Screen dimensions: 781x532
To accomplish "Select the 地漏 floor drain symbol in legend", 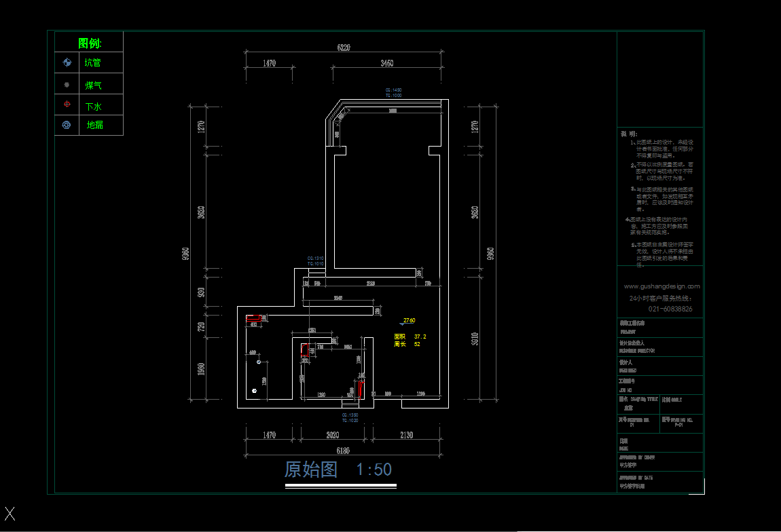I will pyautogui.click(x=67, y=126).
